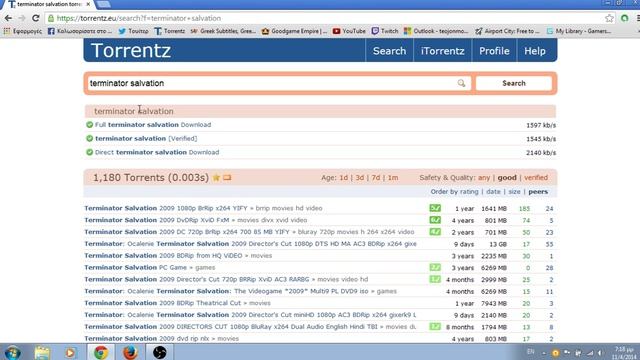640x360 pixels.
Task: Click the gold star next to 1,180 Torrents
Action: click(x=216, y=178)
